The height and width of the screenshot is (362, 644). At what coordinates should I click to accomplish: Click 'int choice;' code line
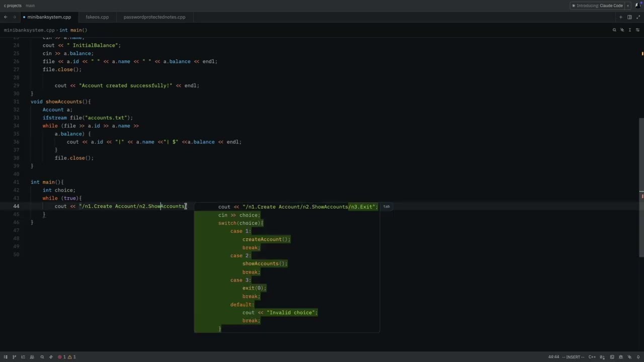coord(59,190)
